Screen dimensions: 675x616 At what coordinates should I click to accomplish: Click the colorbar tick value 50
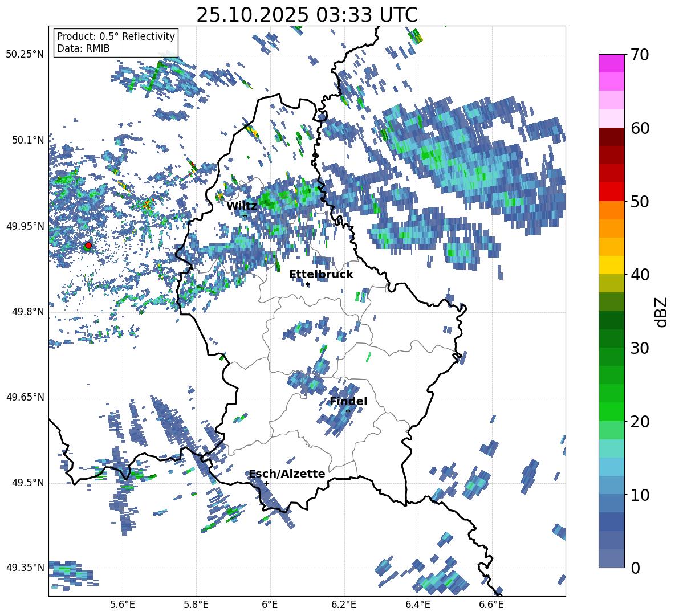click(640, 202)
